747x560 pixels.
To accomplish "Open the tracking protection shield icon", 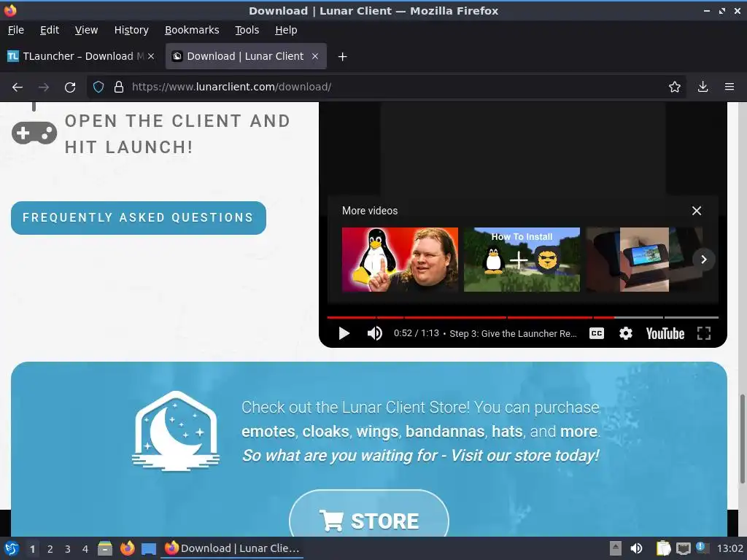I will [x=98, y=87].
